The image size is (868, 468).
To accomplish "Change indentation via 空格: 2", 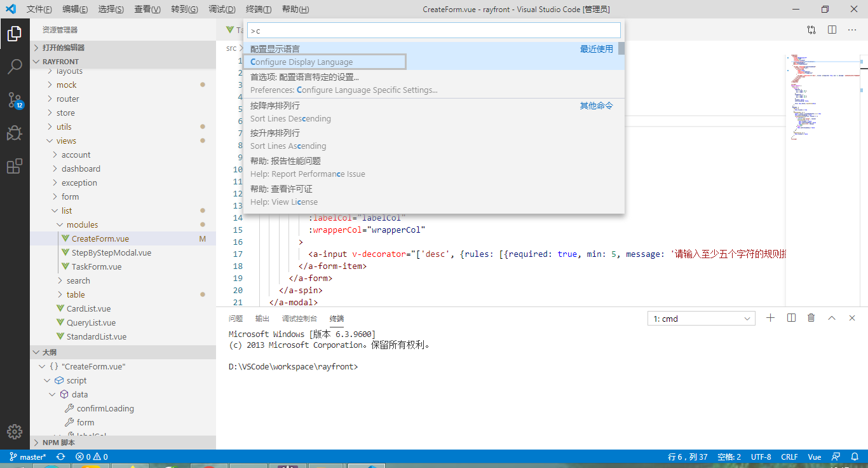I will [729, 457].
